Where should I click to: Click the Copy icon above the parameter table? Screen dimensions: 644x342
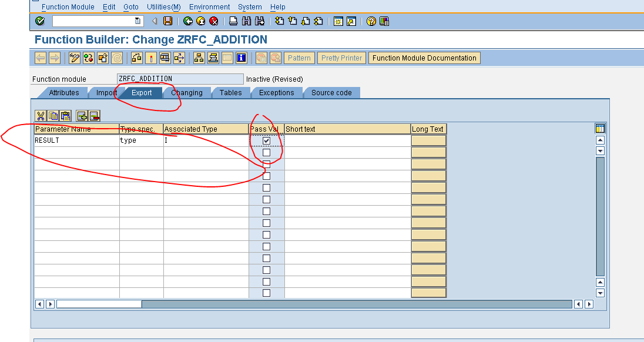click(53, 116)
